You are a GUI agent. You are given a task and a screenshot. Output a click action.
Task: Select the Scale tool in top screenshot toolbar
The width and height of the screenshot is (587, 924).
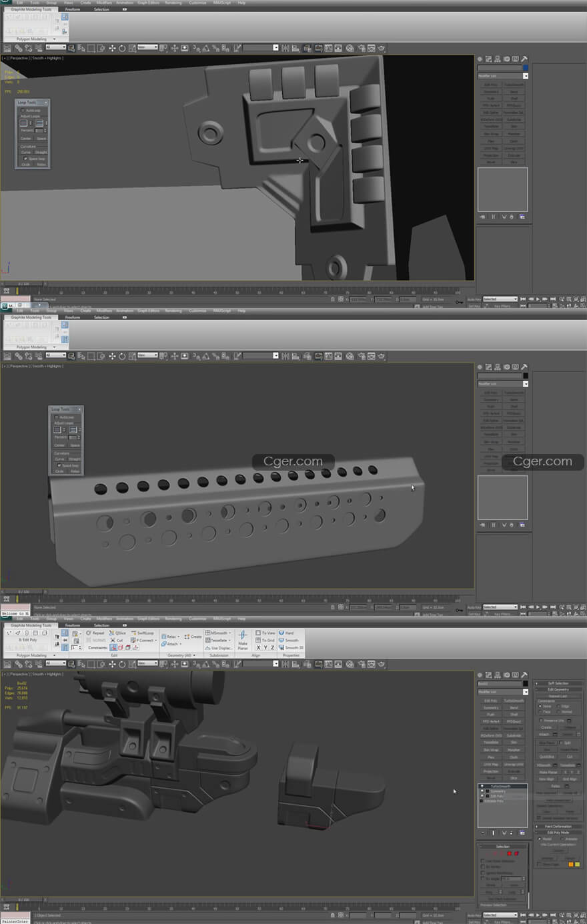(131, 48)
